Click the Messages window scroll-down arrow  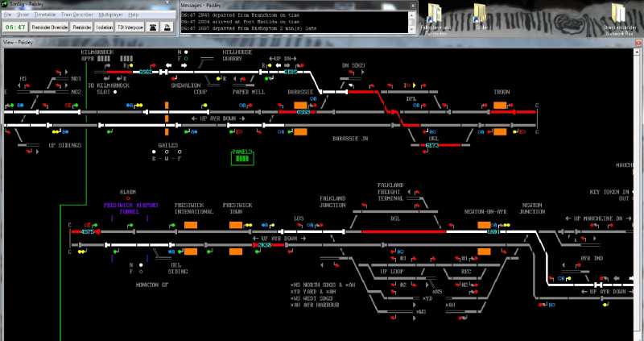click(412, 30)
